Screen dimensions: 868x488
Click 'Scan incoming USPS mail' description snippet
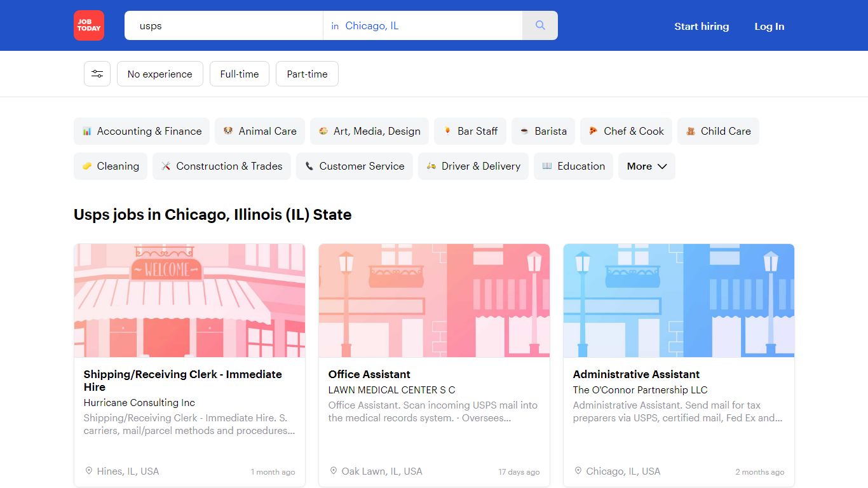pos(433,411)
